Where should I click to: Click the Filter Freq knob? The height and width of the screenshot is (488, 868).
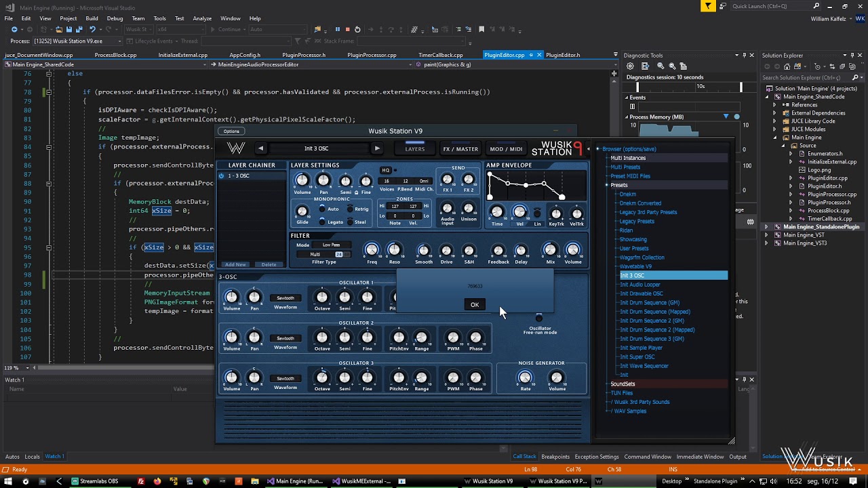point(372,251)
